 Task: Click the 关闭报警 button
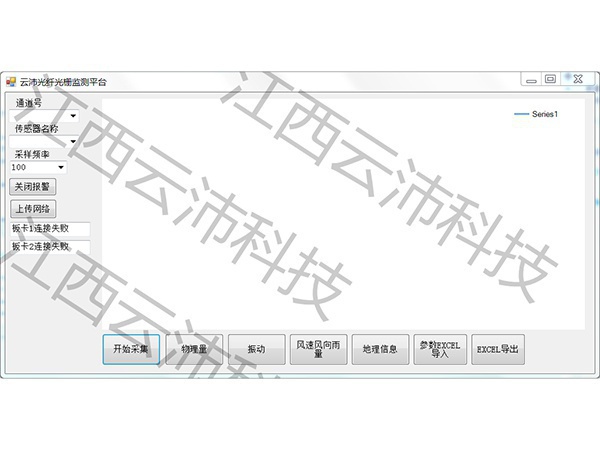[x=33, y=187]
